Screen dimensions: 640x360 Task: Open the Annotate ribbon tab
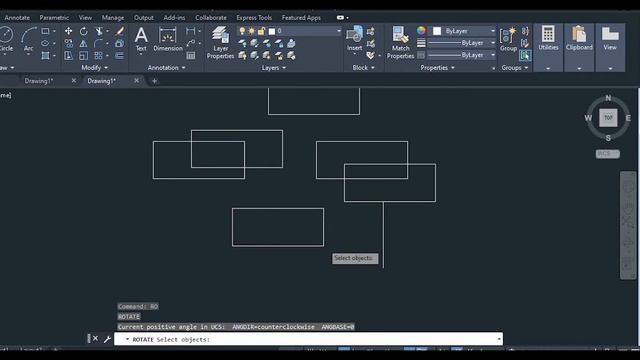click(x=17, y=18)
